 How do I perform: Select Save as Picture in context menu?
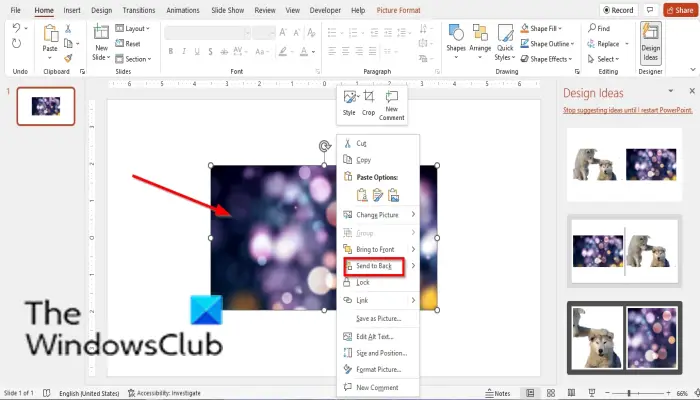pos(378,318)
